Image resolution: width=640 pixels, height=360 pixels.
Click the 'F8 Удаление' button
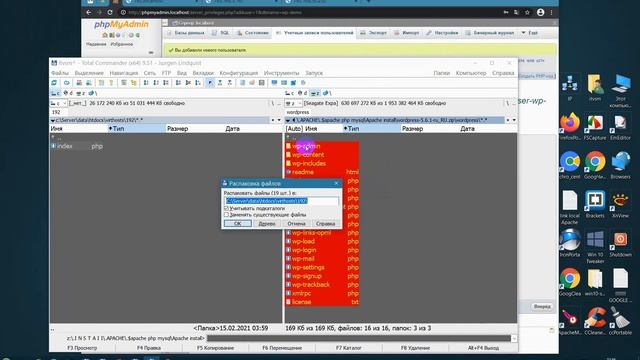click(x=415, y=348)
